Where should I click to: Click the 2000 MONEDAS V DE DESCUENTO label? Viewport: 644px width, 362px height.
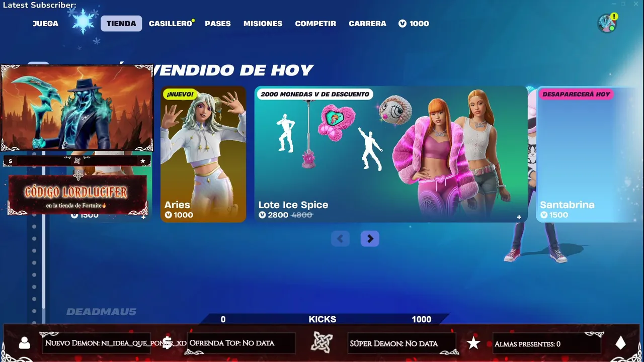[315, 94]
